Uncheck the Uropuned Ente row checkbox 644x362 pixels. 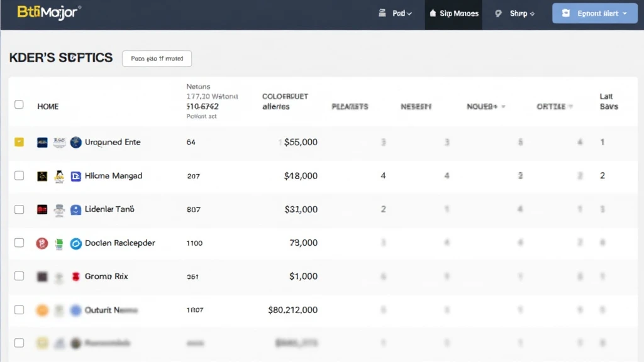click(x=19, y=142)
